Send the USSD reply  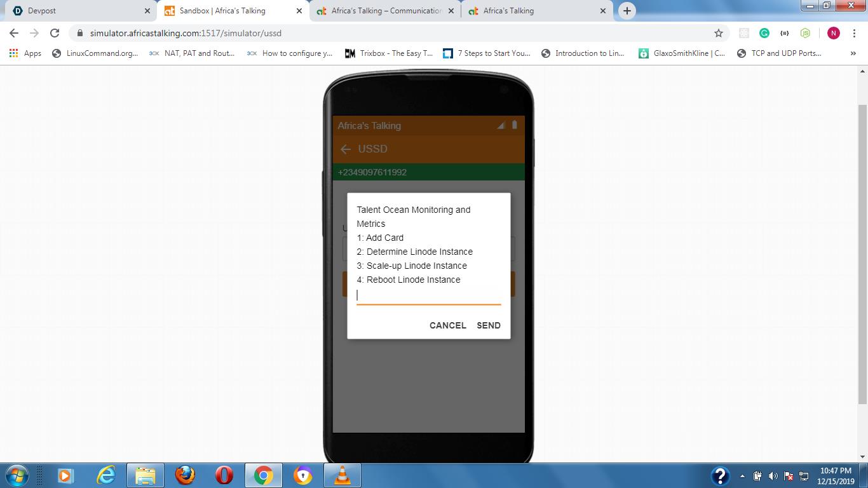(489, 325)
